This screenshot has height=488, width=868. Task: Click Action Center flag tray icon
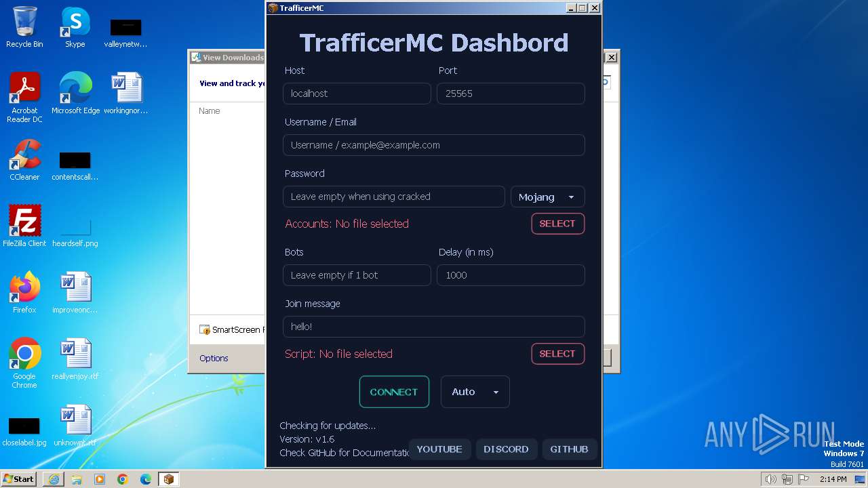coord(802,479)
